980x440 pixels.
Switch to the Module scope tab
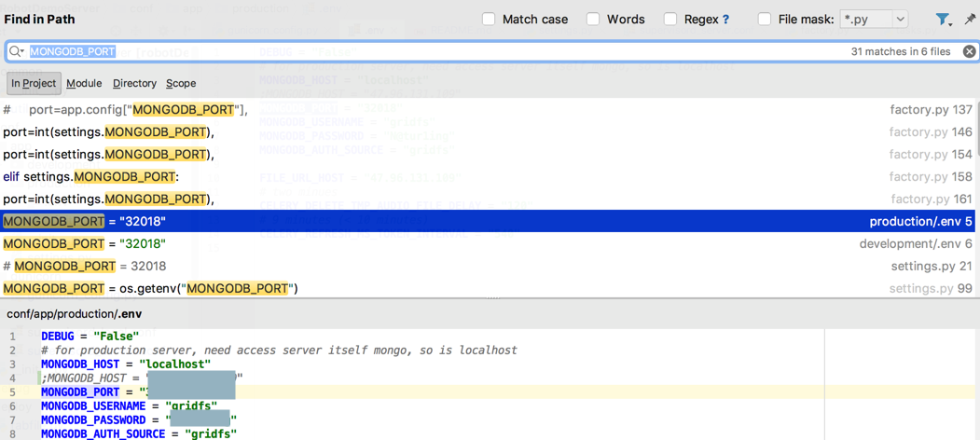point(84,83)
